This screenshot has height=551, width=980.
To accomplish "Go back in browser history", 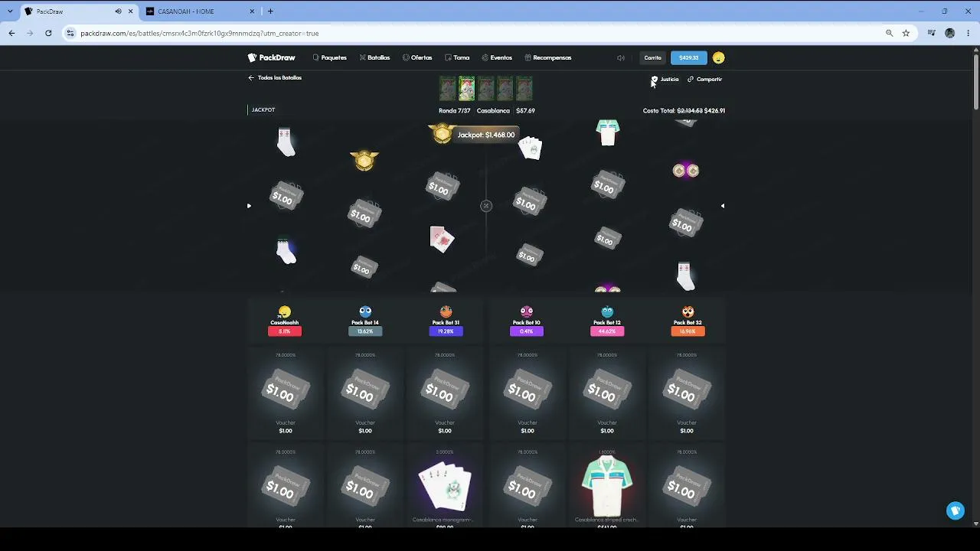I will tap(11, 33).
